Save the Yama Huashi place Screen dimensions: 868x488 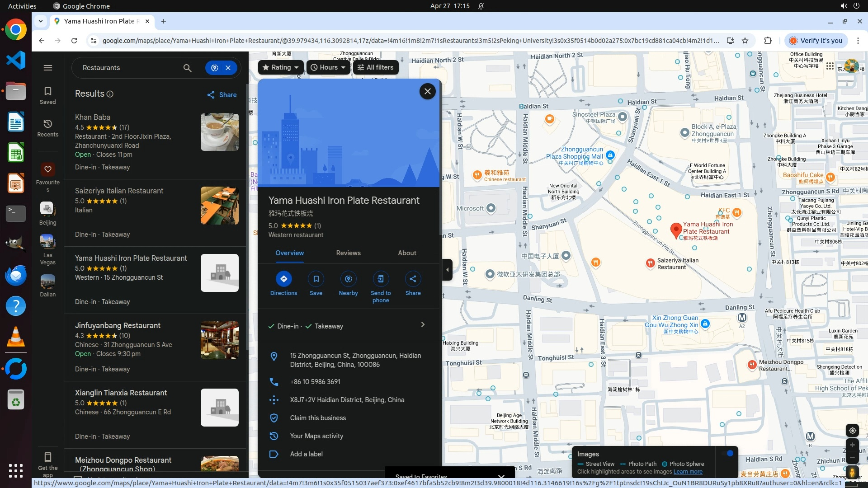coord(316,279)
